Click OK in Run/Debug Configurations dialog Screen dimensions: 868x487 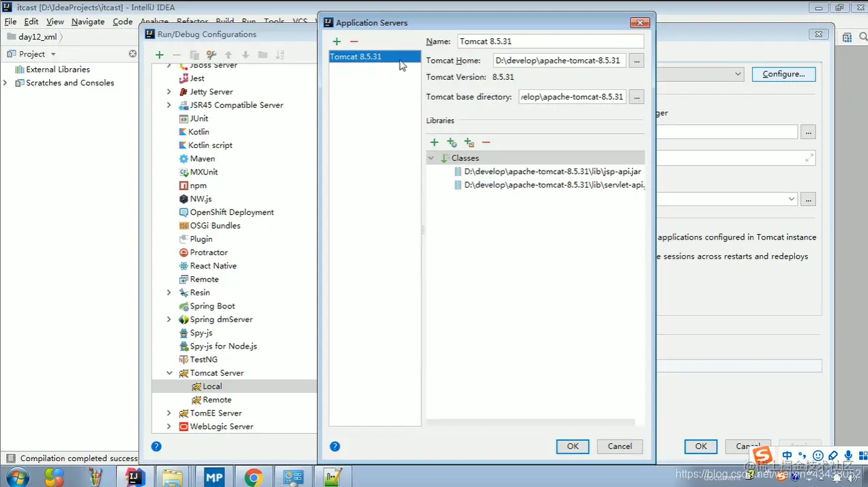point(701,446)
